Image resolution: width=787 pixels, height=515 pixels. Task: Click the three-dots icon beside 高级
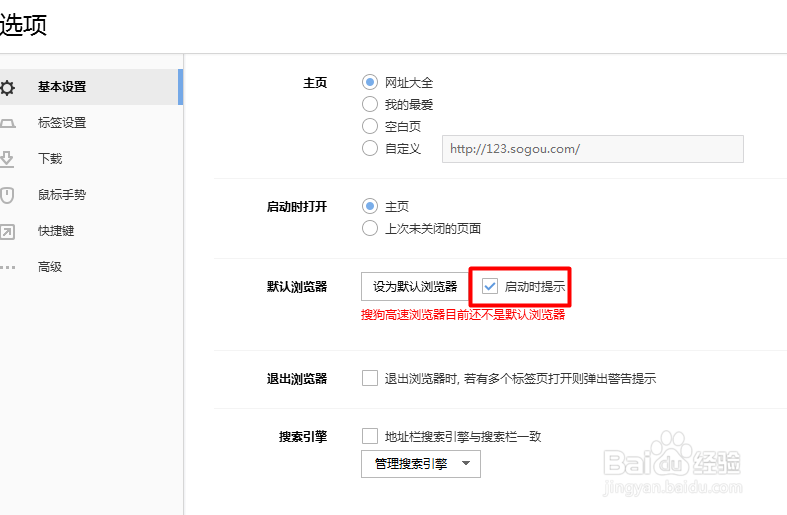[x=7, y=267]
